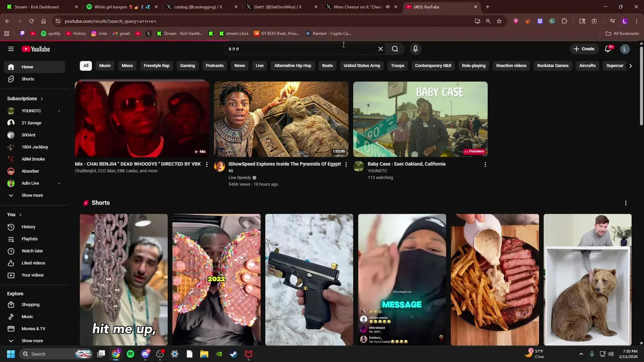Click the page vertical scrollbar

click(641, 85)
